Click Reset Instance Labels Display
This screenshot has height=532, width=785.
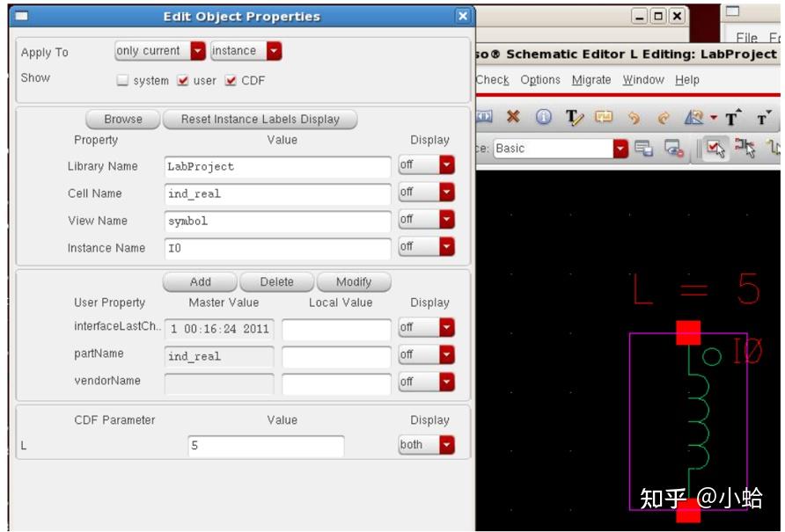click(x=259, y=120)
